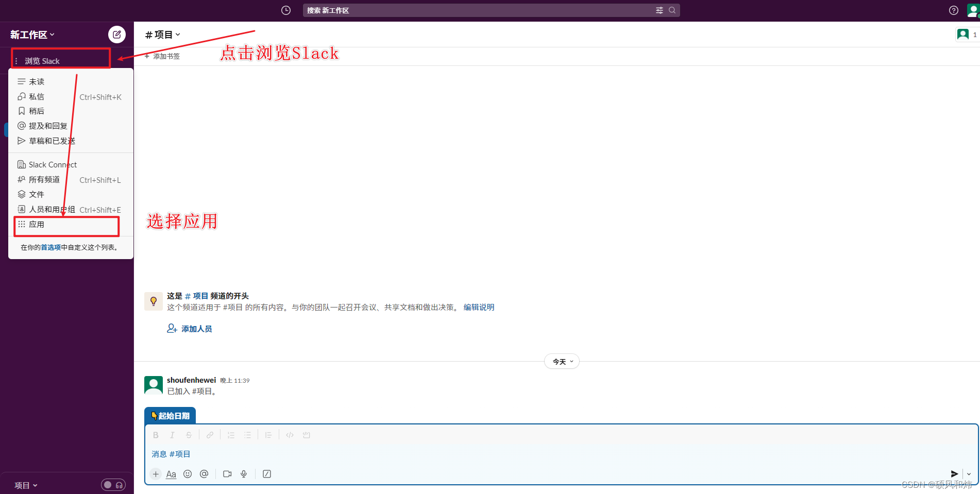Record an audio clip with microphone icon
This screenshot has width=980, height=494.
point(244,474)
